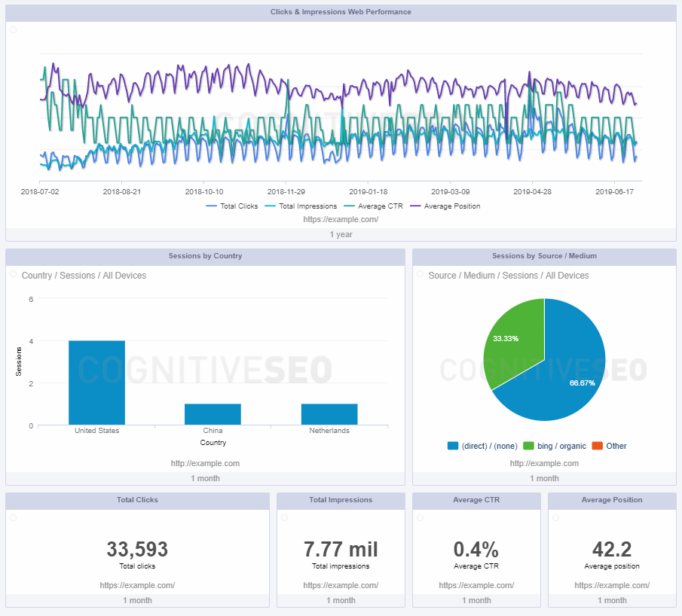Click '1 month' footer of Sessions by Country
The image size is (682, 616).
pos(205,478)
